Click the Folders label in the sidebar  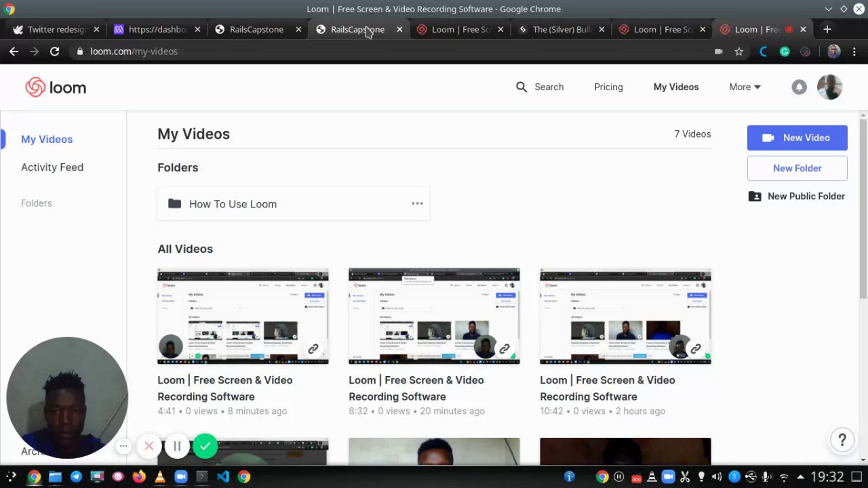(37, 203)
